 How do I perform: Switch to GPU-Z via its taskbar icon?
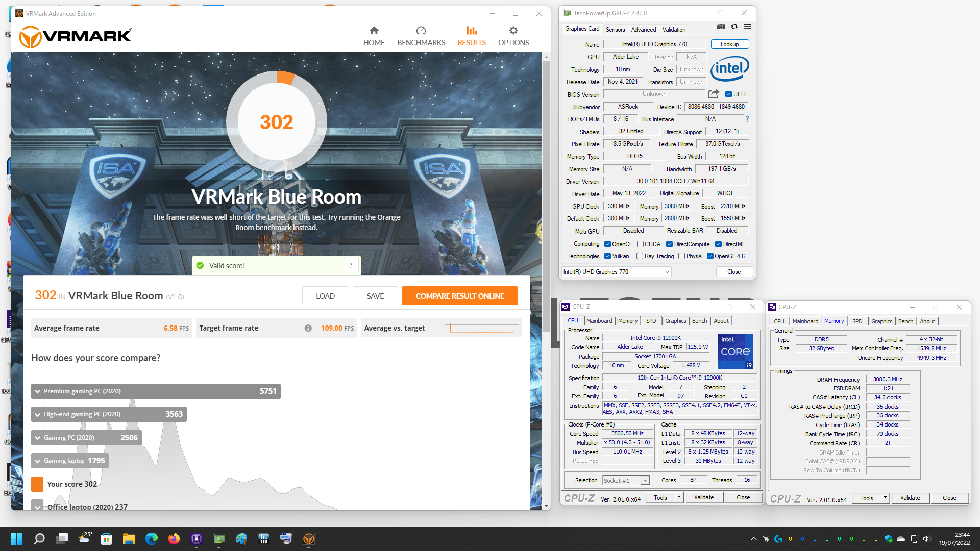219,539
